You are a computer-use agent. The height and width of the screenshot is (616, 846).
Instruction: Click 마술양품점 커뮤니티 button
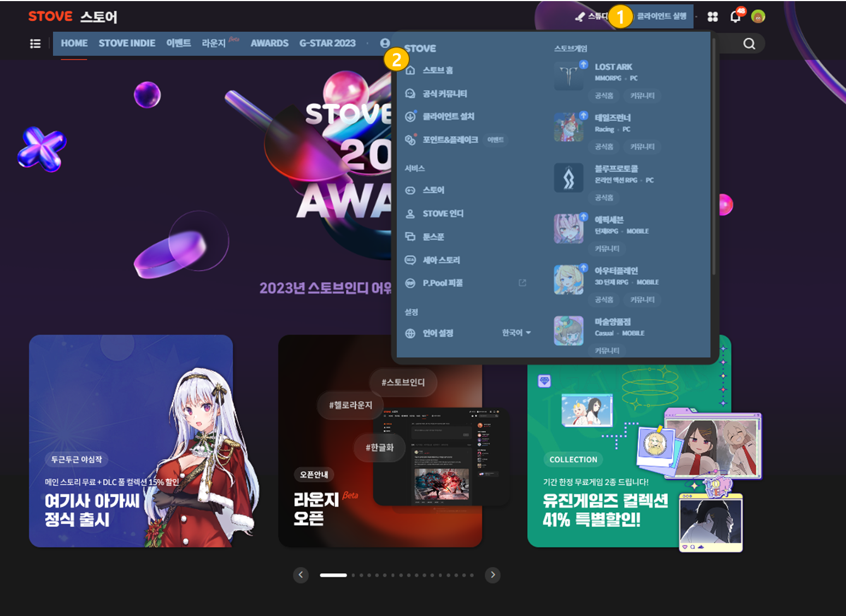pos(607,350)
